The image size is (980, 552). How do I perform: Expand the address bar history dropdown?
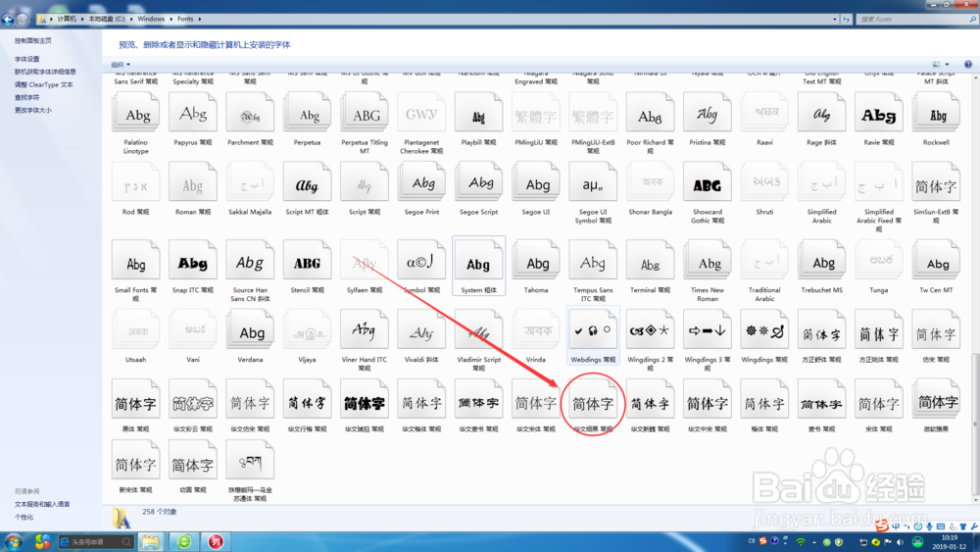coord(835,20)
